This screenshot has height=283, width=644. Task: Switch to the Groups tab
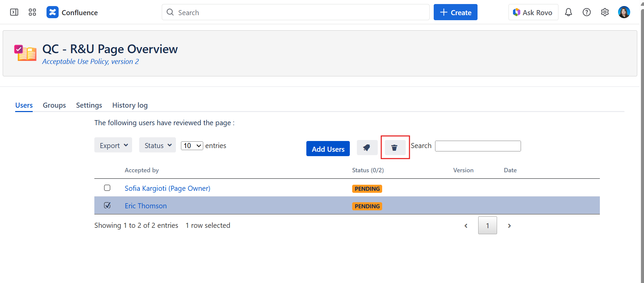[54, 105]
